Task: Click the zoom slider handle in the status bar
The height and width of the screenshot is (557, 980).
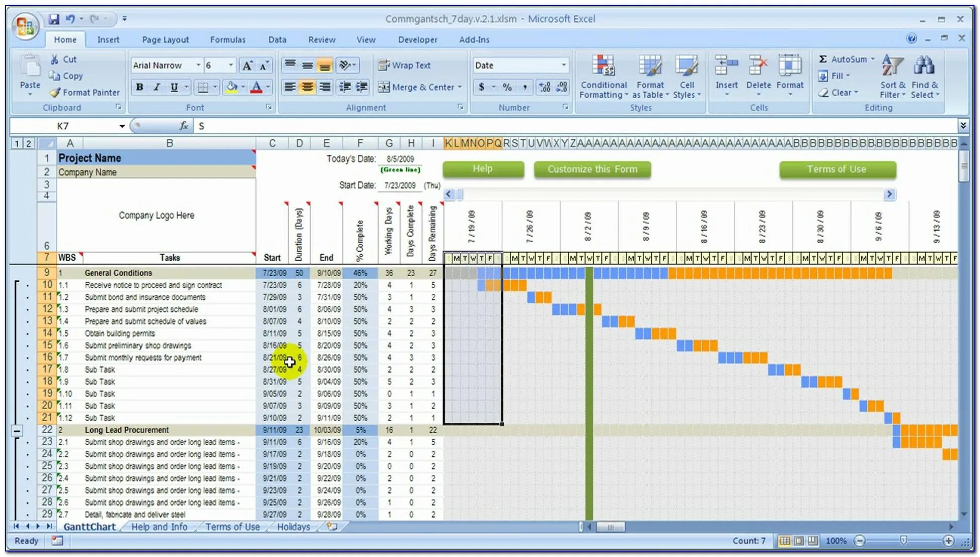Action: click(x=903, y=541)
